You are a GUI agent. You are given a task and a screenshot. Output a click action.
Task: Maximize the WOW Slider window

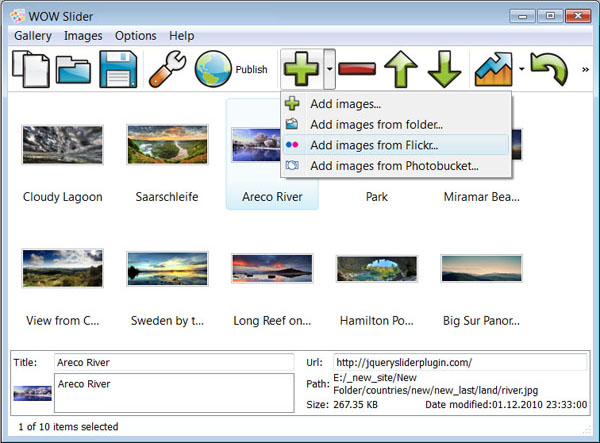(550, 16)
